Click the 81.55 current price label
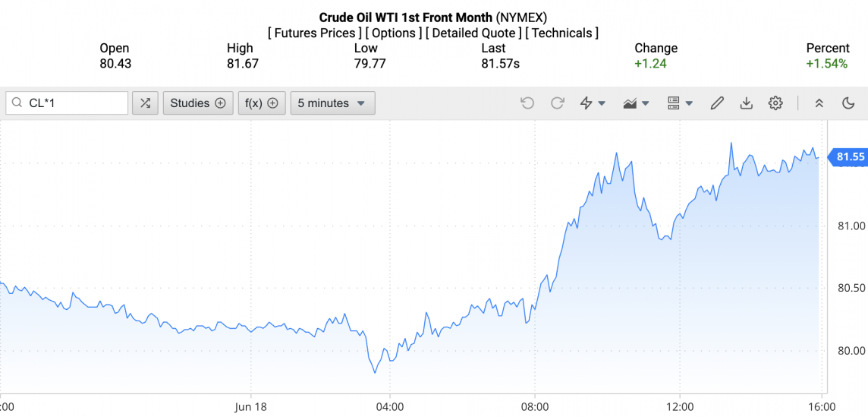Image resolution: width=868 pixels, height=417 pixels. click(850, 157)
